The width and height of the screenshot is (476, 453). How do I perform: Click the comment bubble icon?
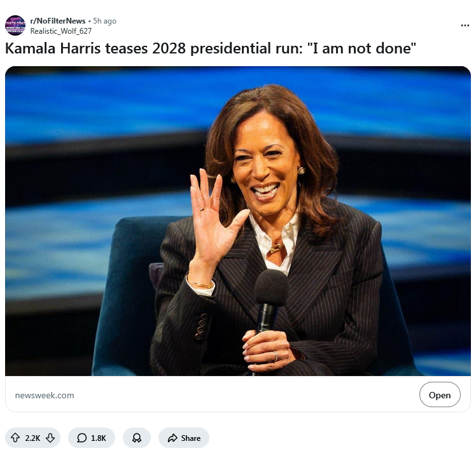81,438
